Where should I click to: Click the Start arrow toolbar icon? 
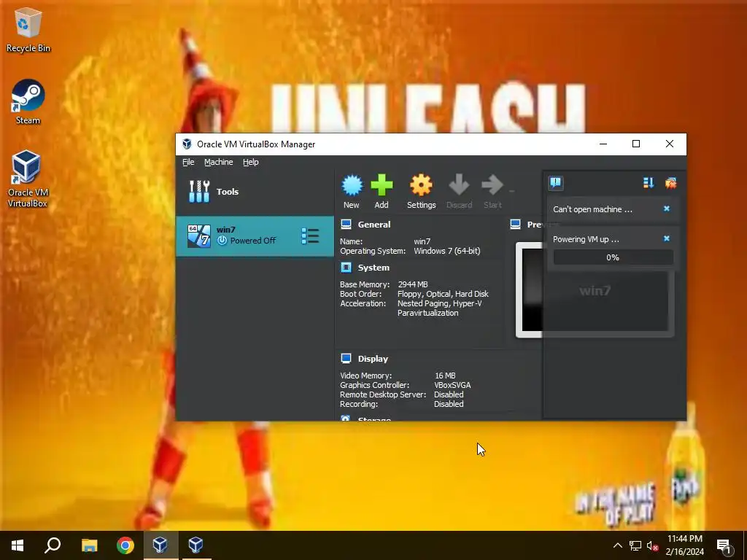[492, 185]
